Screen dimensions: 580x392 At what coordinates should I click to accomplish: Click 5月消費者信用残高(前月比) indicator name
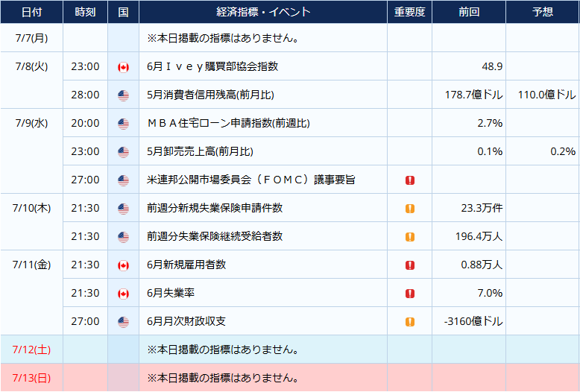[x=210, y=95]
